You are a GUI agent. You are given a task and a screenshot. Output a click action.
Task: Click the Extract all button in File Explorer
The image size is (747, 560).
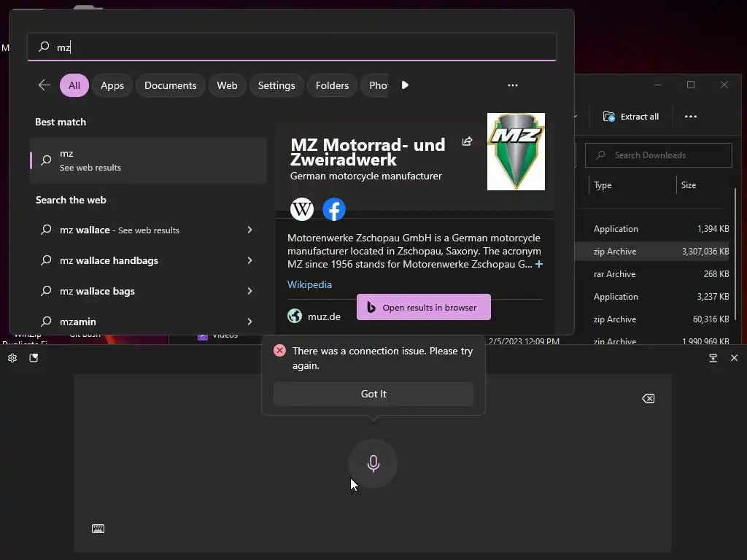pyautogui.click(x=631, y=117)
